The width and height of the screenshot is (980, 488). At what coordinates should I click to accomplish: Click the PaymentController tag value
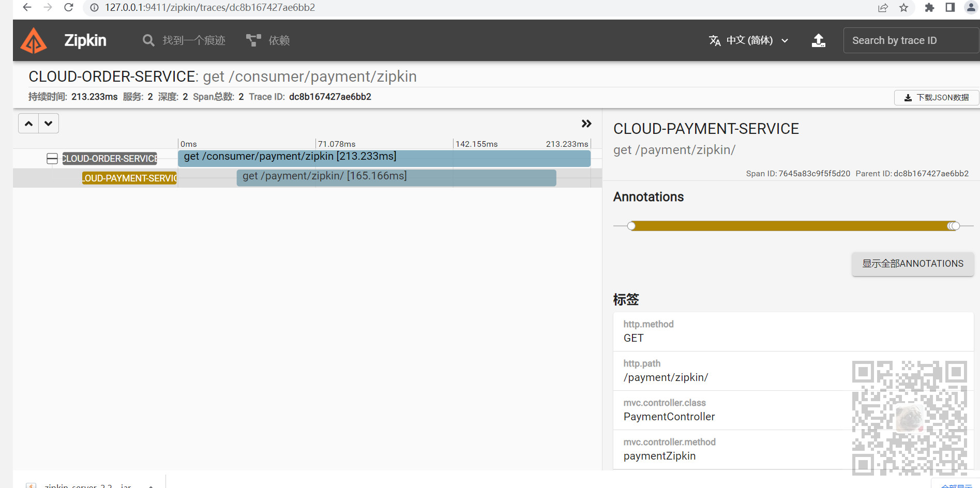coord(669,417)
